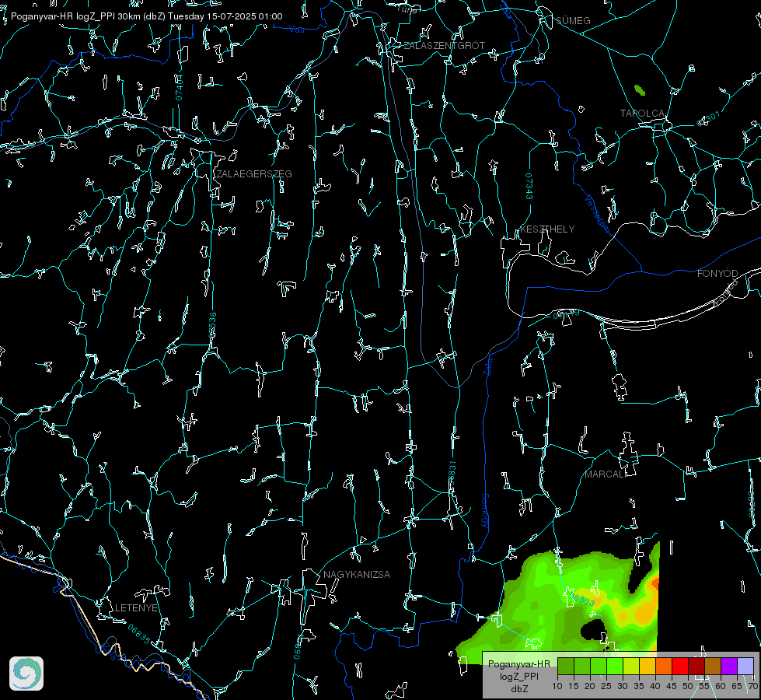Click the logZ_PPI legend label
This screenshot has width=761, height=700.
(518, 676)
